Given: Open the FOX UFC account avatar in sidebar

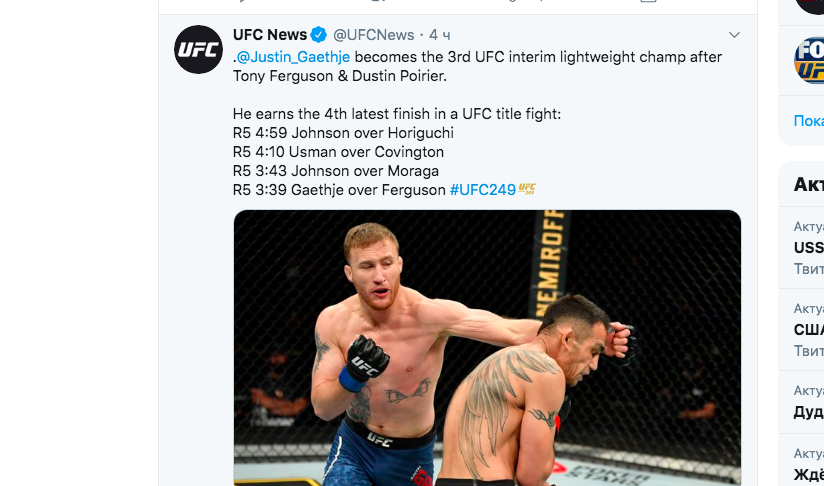Looking at the screenshot, I should pos(809,60).
